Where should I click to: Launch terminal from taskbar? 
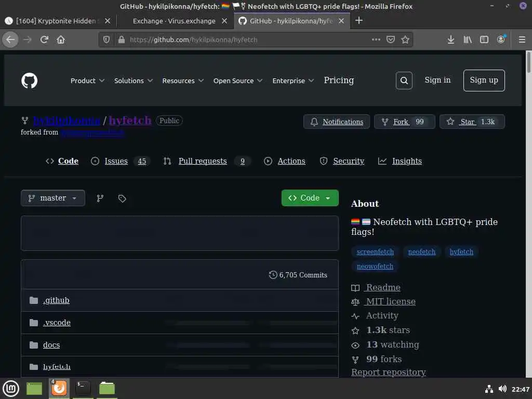83,388
